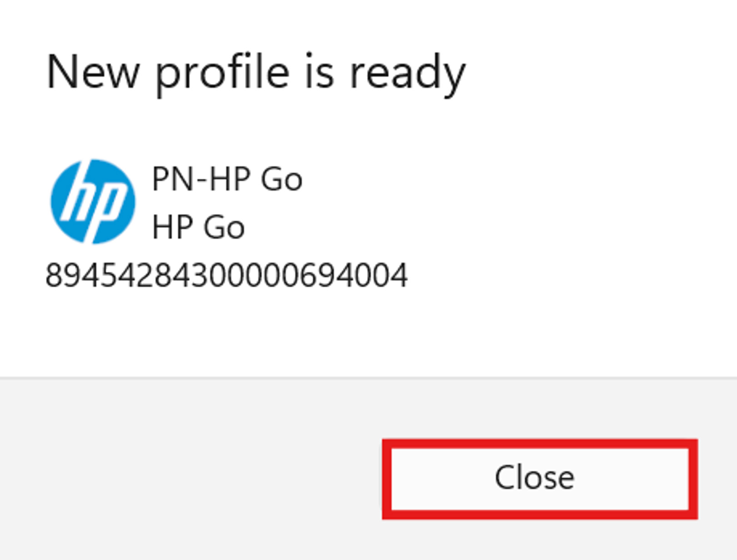This screenshot has height=560, width=737.
Task: Click the text HP Go under PN-HP Go
Action: pyautogui.click(x=198, y=227)
